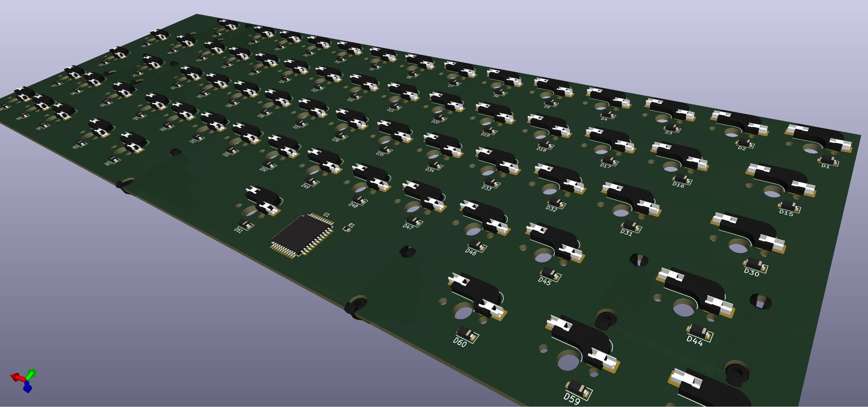Screen dimensions: 868x407
Task: Click the D44 silkscreen label
Action: point(695,341)
